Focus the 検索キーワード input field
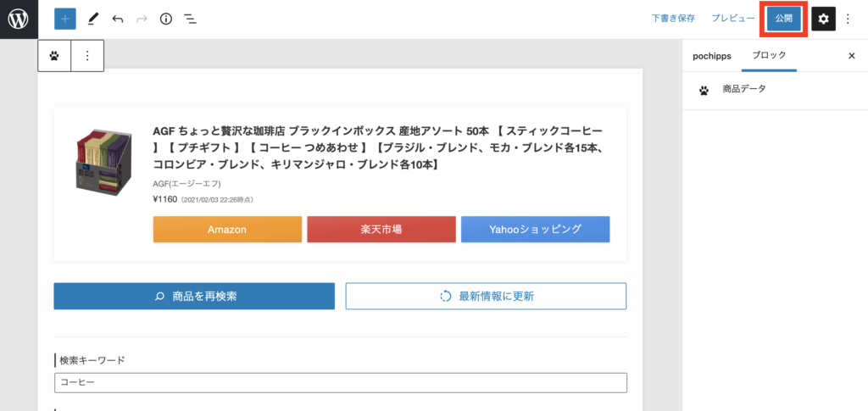This screenshot has width=868, height=411. 341,383
